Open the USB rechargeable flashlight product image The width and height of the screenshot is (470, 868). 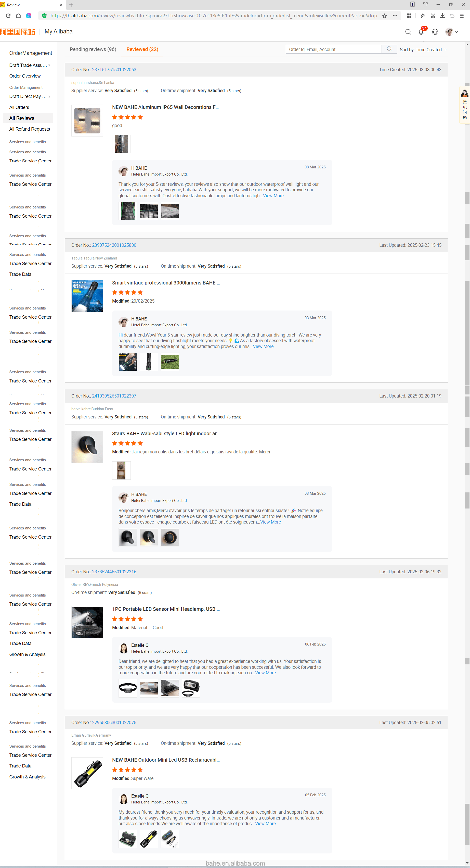click(x=87, y=773)
